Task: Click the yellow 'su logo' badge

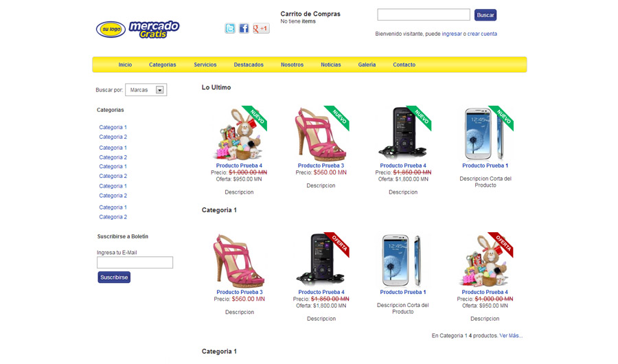Action: [111, 29]
